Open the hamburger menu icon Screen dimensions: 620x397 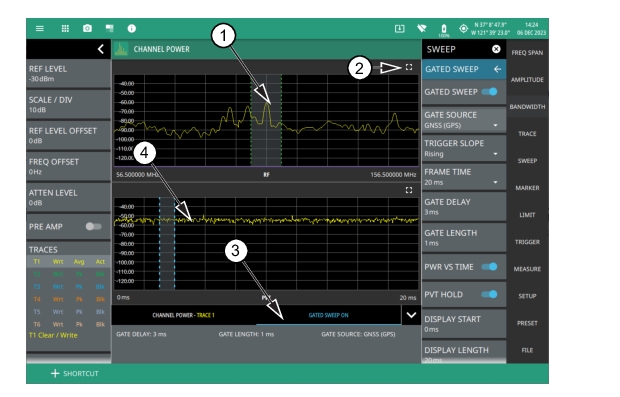click(x=40, y=28)
